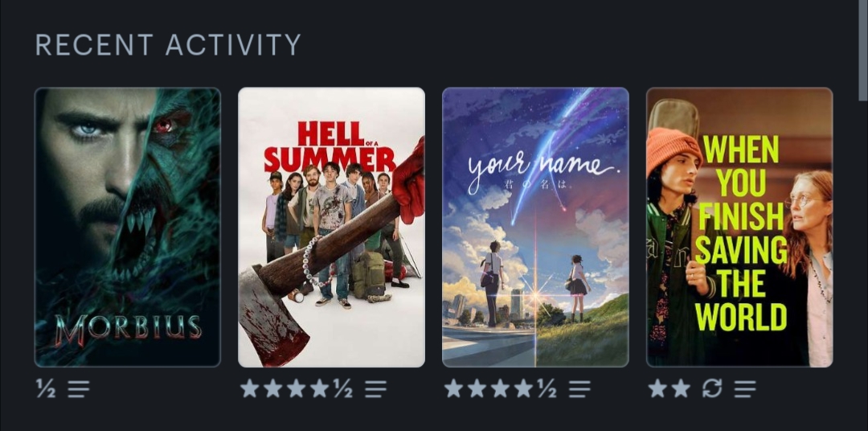Screen dimensions: 868x431
Task: Open the Your Name poster
Action: (535, 227)
